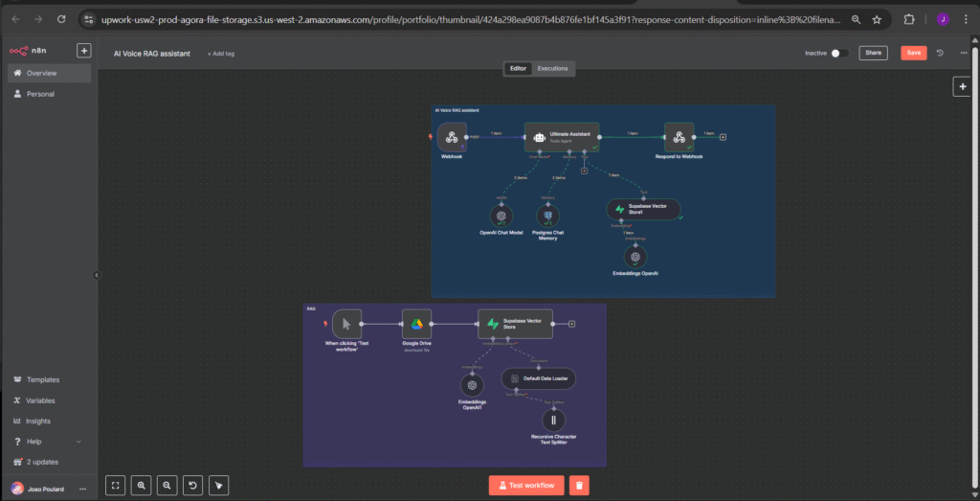Select the Postgres Chat Memory node
The image size is (980, 501).
548,216
